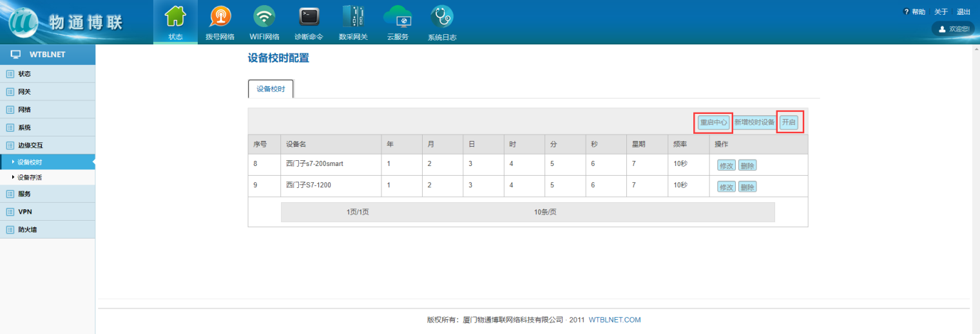Expand the 网络 sidebar section
The height and width of the screenshot is (334, 980).
pyautogui.click(x=24, y=110)
